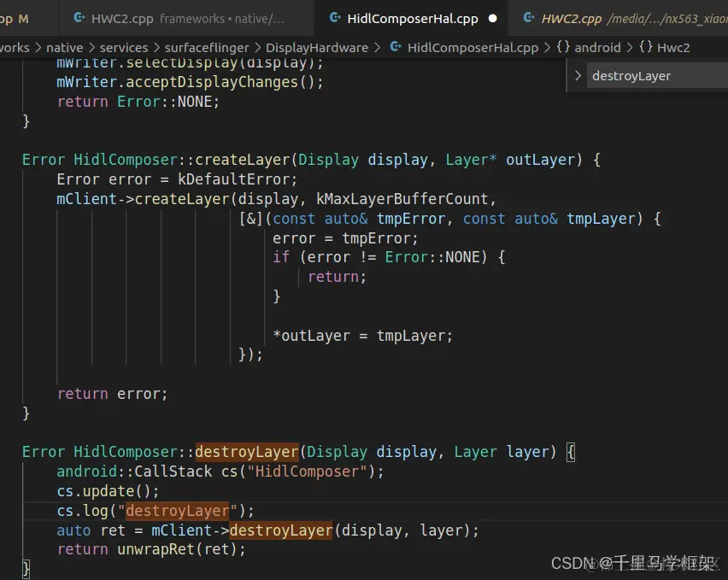The image size is (728, 580).
Task: Open the native breadcrumb segment
Action: tap(65, 47)
